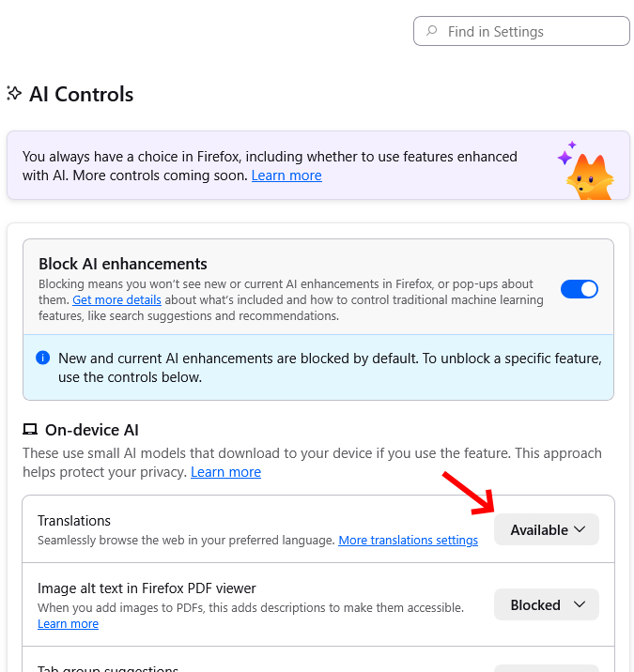Turn off the Block AI enhancements switch

click(580, 289)
